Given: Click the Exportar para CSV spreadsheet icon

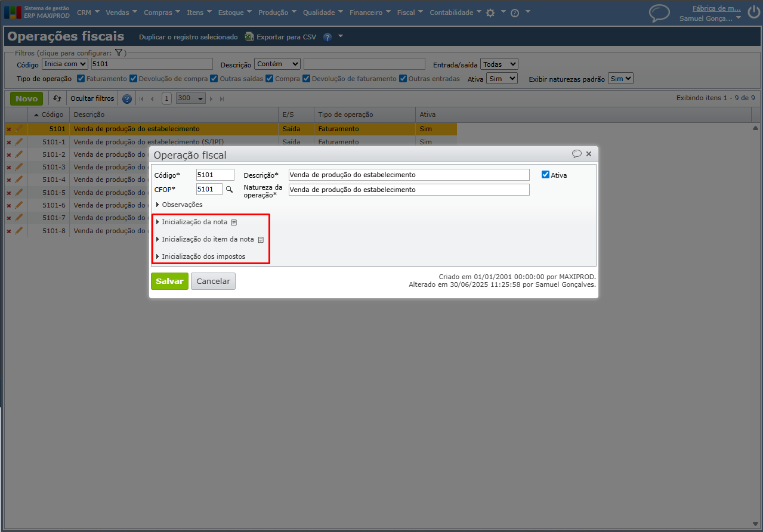Looking at the screenshot, I should (x=249, y=37).
